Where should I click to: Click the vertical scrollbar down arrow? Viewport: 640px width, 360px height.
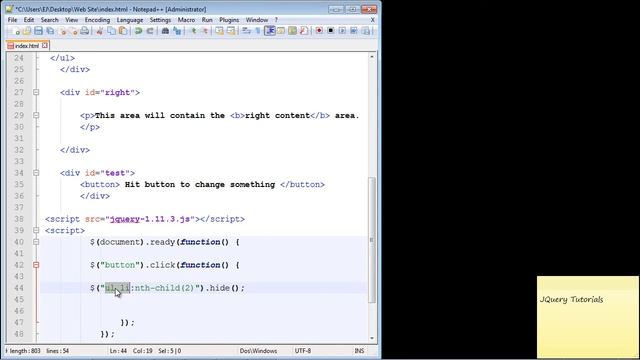tap(371, 338)
